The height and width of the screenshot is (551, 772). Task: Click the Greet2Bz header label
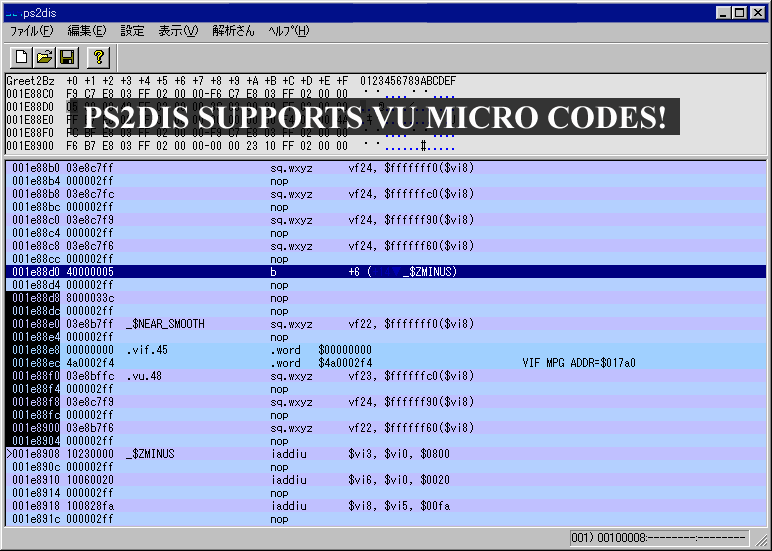tap(31, 81)
